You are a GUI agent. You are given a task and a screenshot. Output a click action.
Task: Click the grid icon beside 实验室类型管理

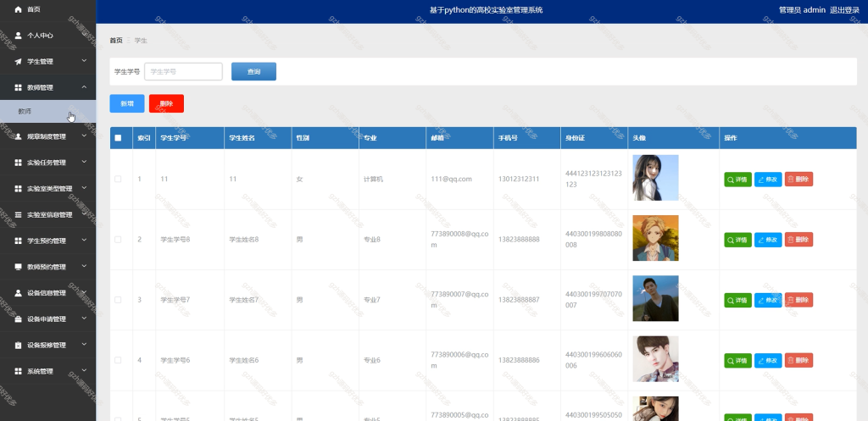[x=18, y=189]
